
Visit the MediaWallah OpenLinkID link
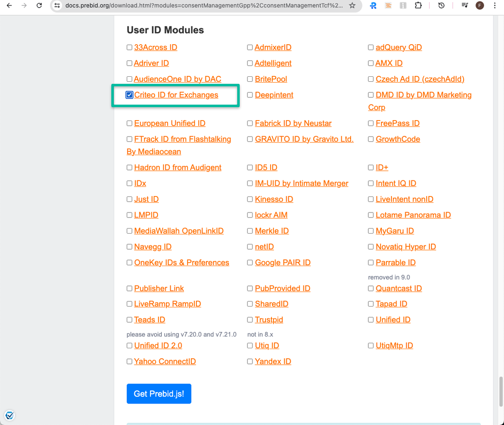click(179, 231)
